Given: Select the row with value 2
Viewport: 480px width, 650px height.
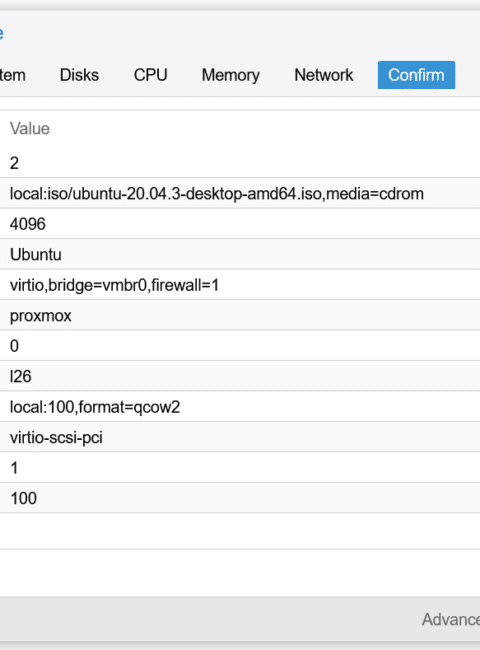Looking at the screenshot, I should click(240, 163).
